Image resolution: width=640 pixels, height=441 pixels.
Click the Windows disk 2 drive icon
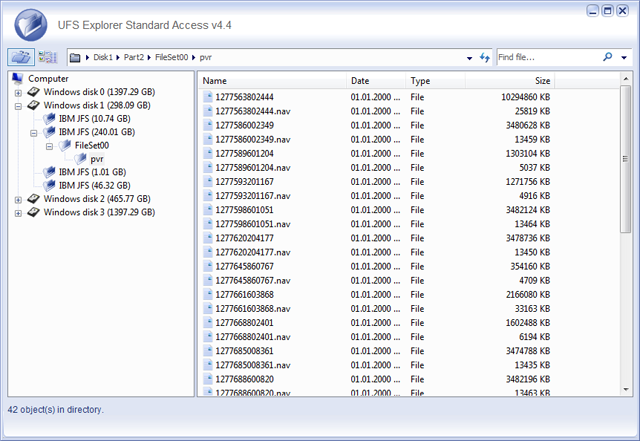pyautogui.click(x=33, y=199)
